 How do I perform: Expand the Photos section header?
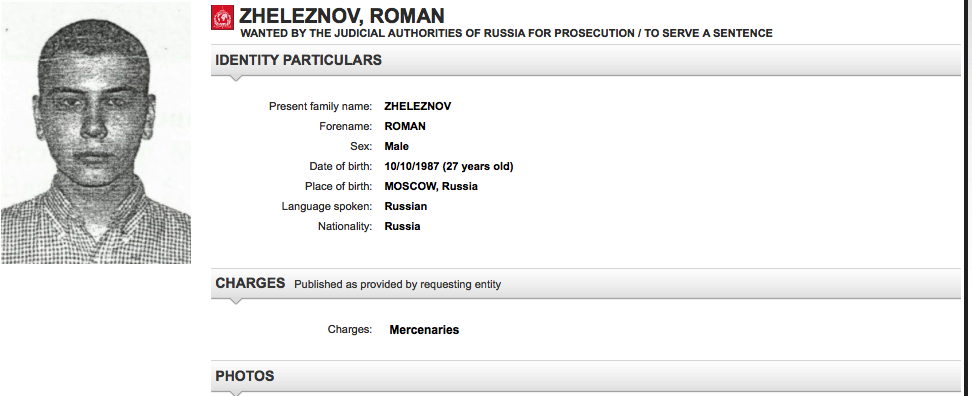pos(586,376)
